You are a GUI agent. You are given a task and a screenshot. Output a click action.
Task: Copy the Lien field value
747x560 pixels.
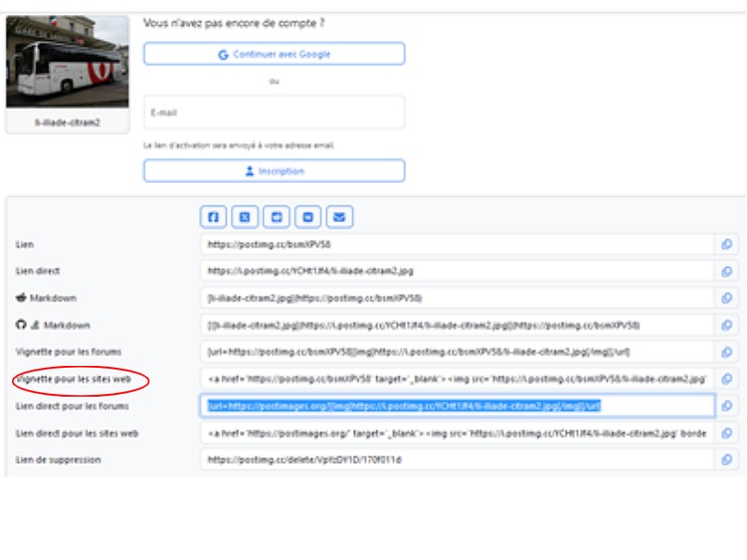point(726,245)
